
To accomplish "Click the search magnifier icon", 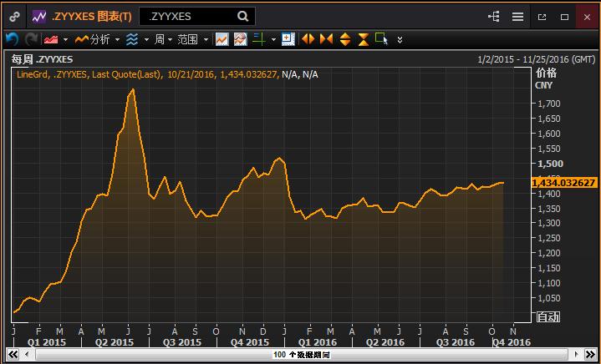I will point(242,17).
